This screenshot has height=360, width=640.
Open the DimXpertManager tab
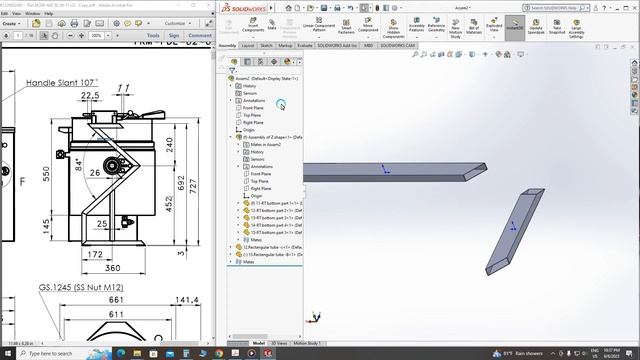tap(274, 62)
